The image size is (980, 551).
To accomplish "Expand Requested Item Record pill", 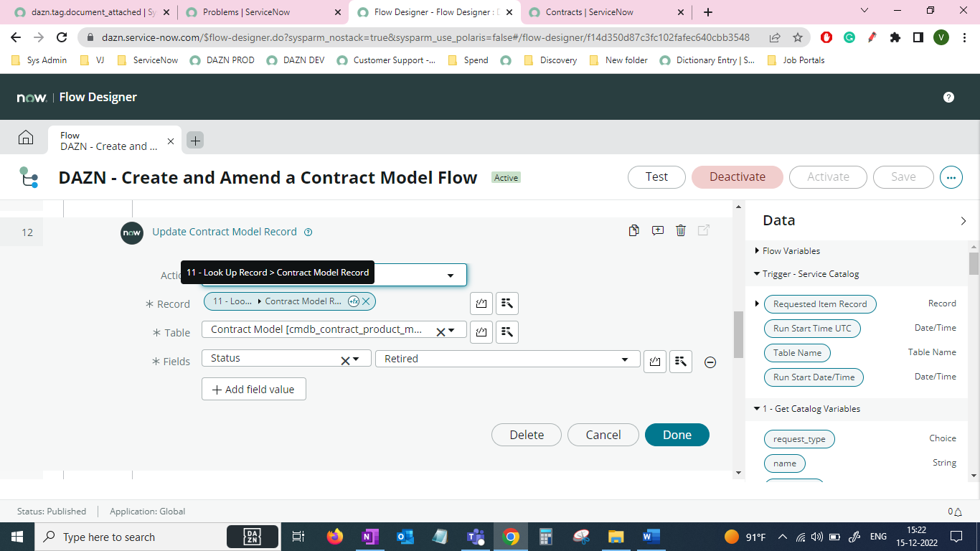I will [x=757, y=304].
